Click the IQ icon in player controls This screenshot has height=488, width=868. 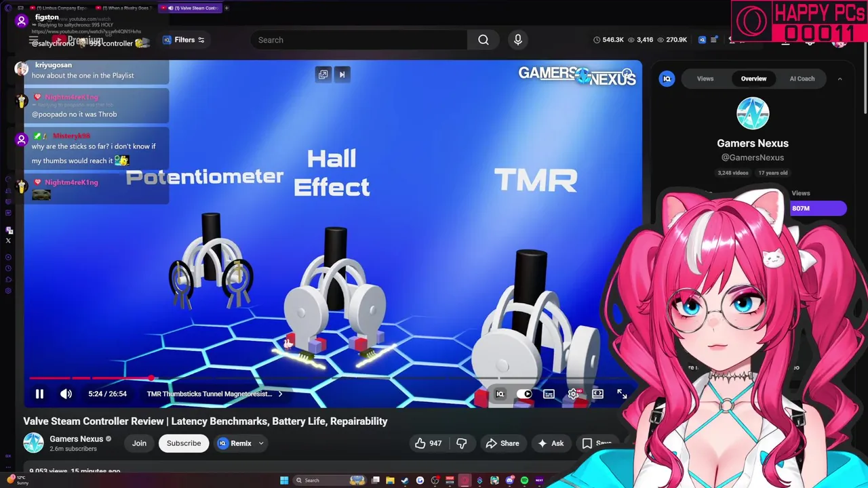click(500, 394)
